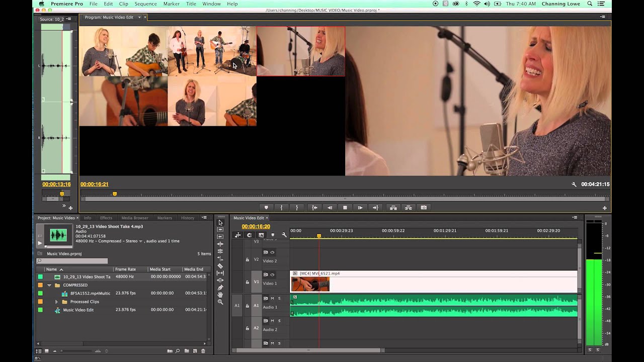Toggle lock on Audio 1 track

point(247,306)
